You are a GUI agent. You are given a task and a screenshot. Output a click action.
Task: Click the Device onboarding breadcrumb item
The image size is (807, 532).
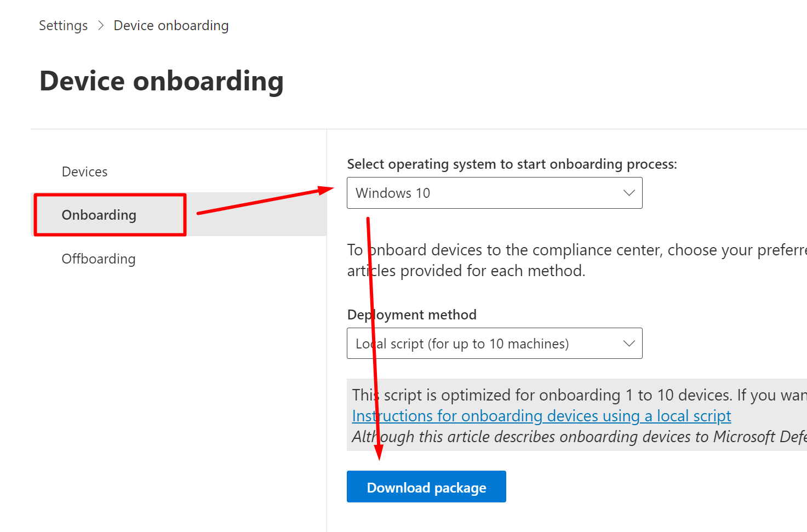(171, 26)
